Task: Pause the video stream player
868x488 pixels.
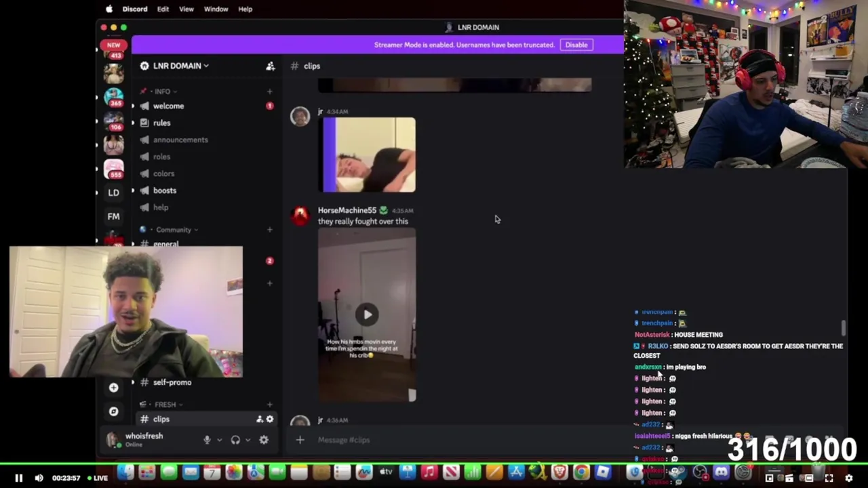Action: [19, 478]
